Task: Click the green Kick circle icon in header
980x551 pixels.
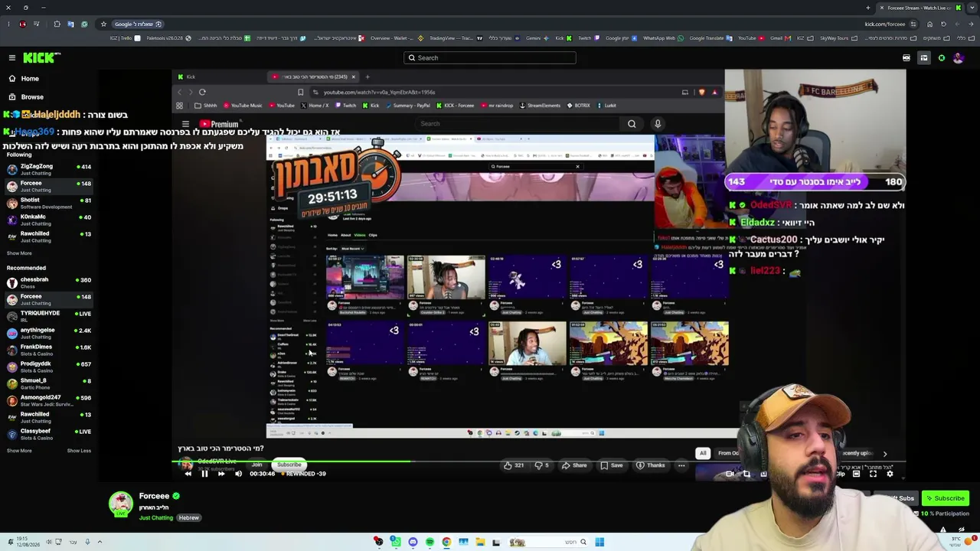Action: click(942, 57)
